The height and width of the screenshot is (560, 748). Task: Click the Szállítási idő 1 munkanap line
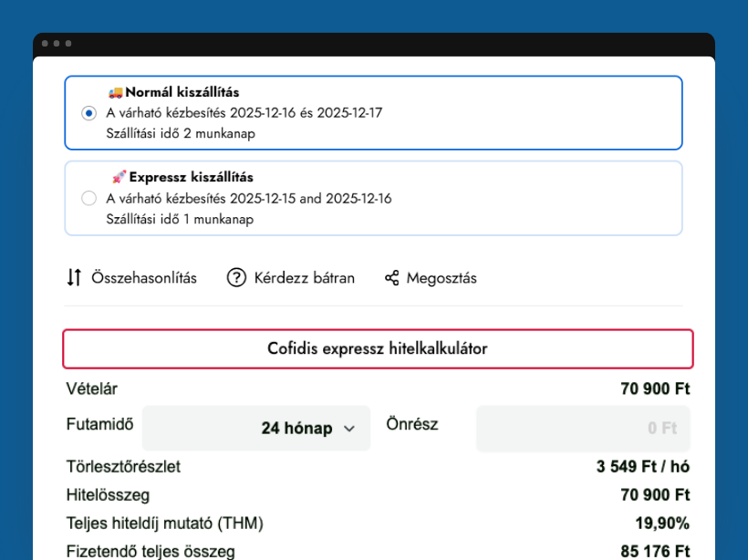180,219
